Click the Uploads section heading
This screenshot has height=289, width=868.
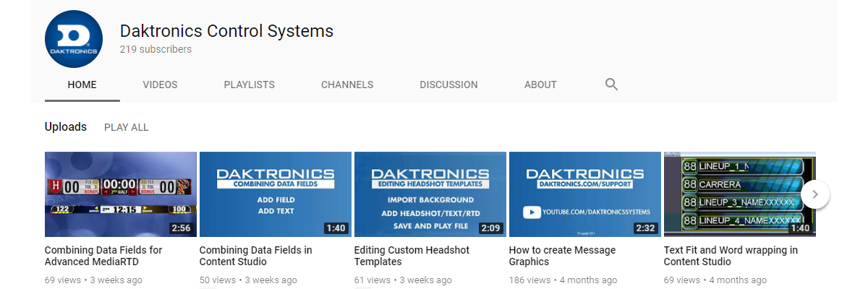[x=66, y=127]
